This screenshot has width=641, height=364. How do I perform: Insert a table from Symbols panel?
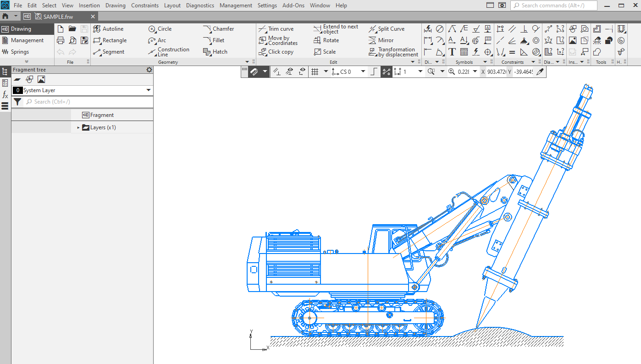(x=464, y=52)
